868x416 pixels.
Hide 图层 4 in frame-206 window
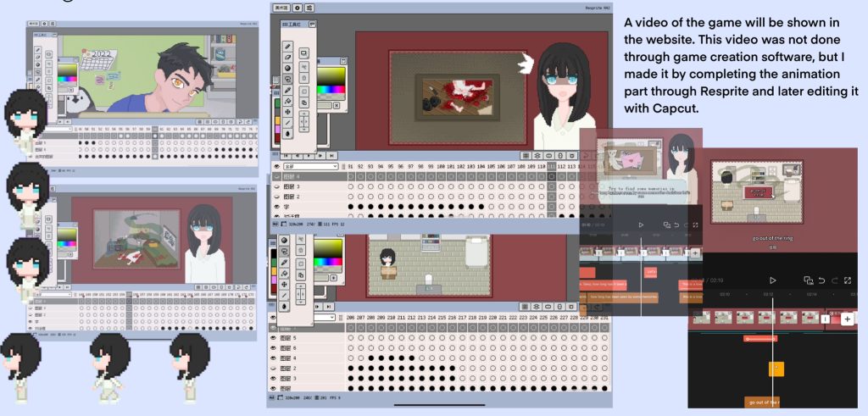point(273,358)
